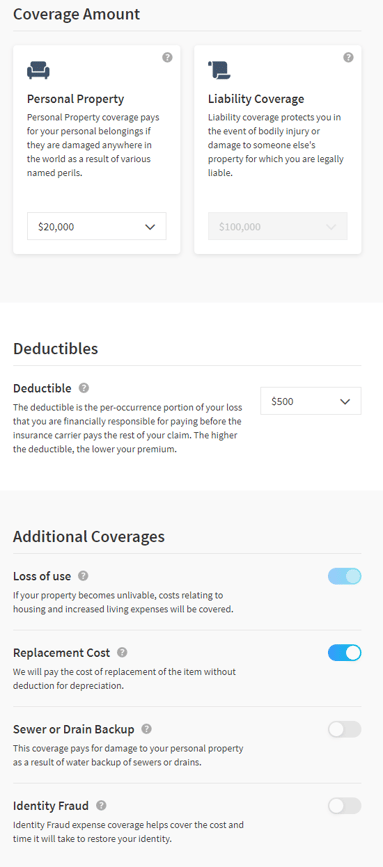Image resolution: width=383 pixels, height=867 pixels.
Task: Toggle the Loss of use switch
Action: tap(345, 576)
